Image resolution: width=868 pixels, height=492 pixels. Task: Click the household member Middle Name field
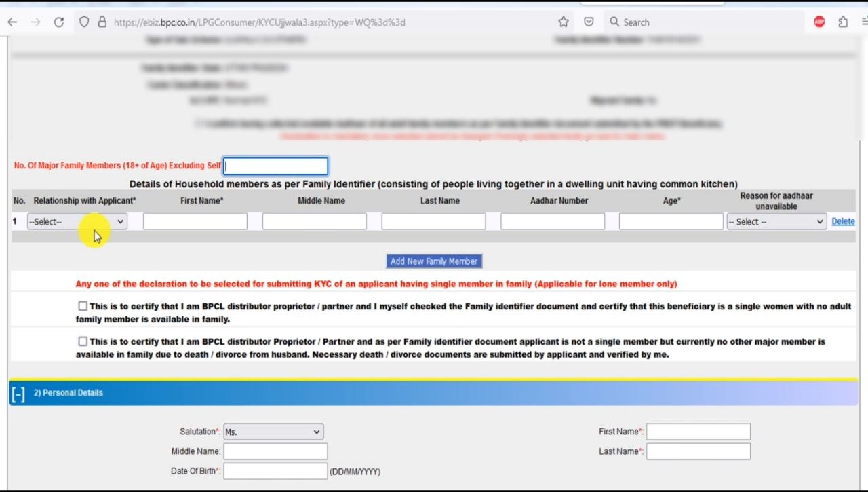tap(315, 221)
